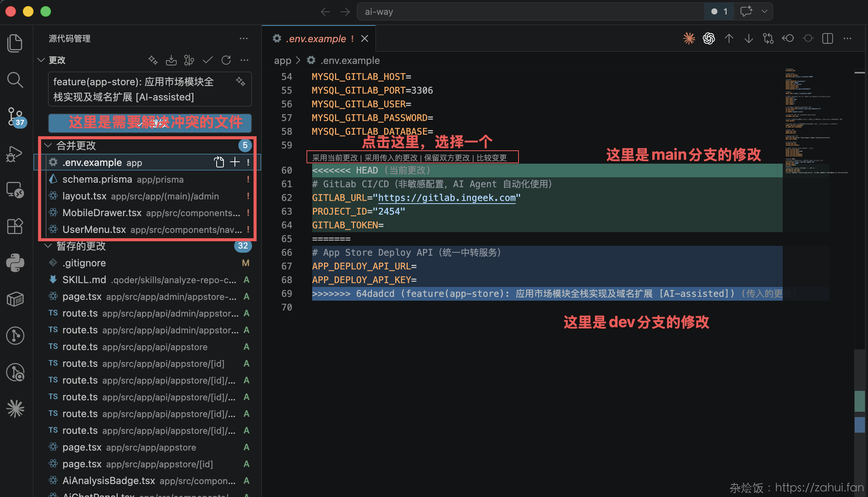Viewport: 868px width, 497px height.
Task: Select route.ts under app/src/app/api/appstore/[id] exactly
Action: [x=147, y=363]
